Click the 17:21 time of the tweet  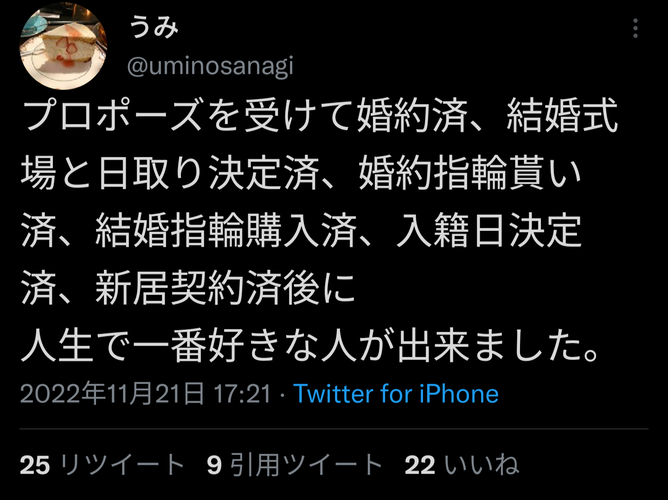[242, 394]
